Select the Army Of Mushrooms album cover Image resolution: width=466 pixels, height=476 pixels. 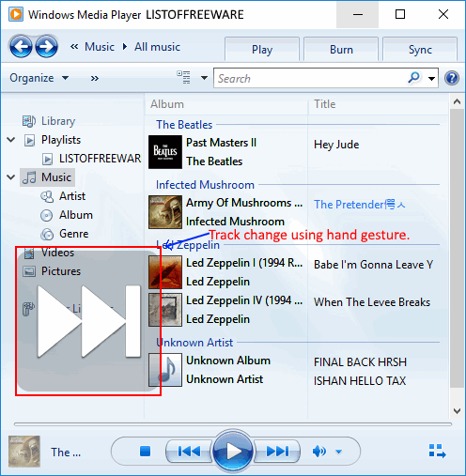tap(165, 212)
